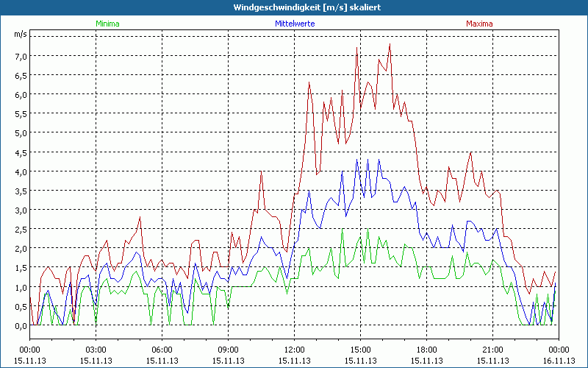The width and height of the screenshot is (588, 368).
Task: Click the '5,0' y-axis value
Action: pyautogui.click(x=21, y=133)
